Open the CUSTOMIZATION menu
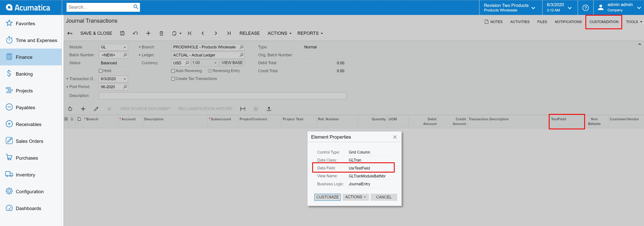 [x=604, y=22]
